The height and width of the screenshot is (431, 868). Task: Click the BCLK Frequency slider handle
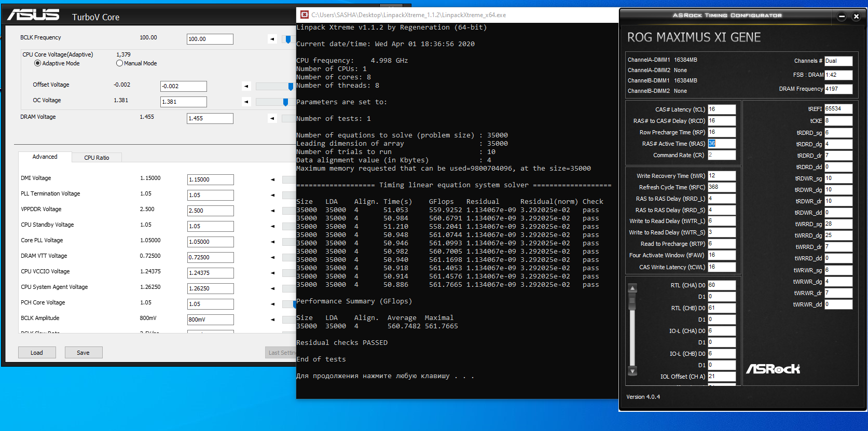pos(288,39)
